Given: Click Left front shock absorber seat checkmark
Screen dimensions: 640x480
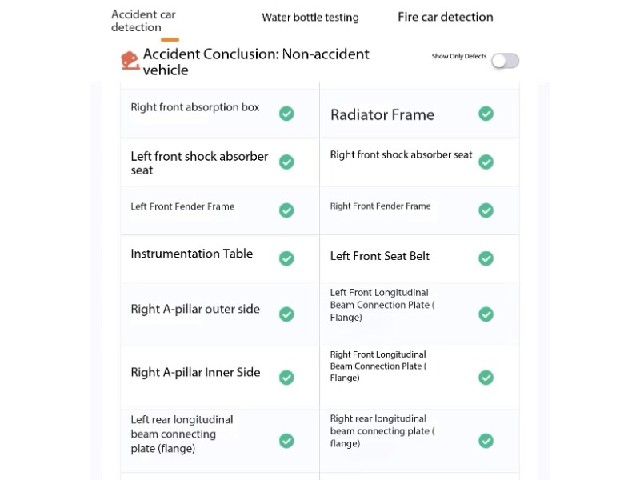Looking at the screenshot, I should click(x=287, y=162).
